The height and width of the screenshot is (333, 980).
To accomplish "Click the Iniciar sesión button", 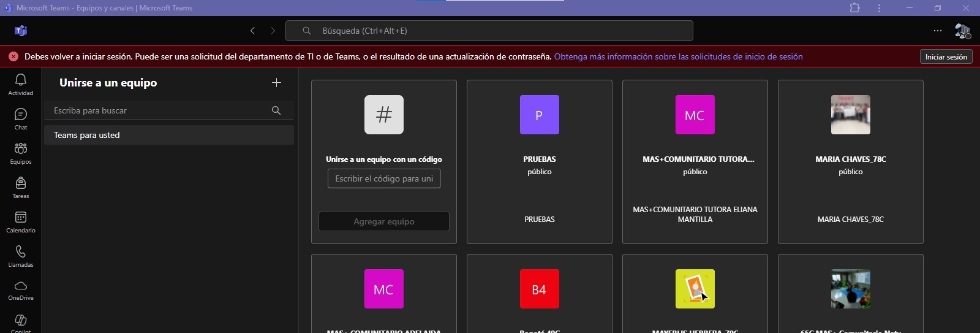I will 946,56.
